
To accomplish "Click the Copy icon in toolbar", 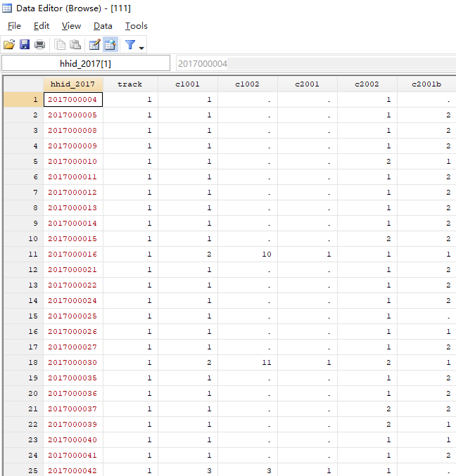I will point(61,45).
